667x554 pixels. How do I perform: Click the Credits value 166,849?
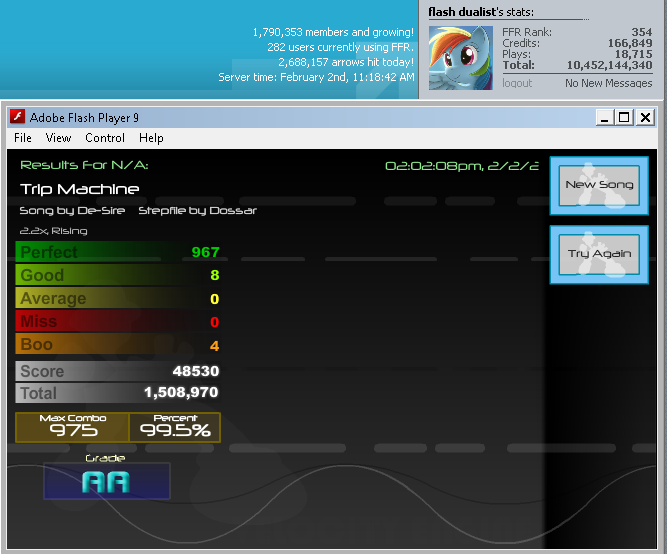[630, 43]
